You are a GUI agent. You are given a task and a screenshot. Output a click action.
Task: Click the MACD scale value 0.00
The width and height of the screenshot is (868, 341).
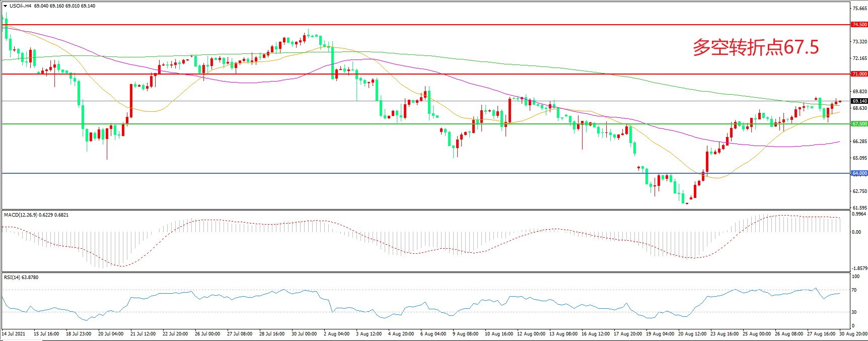coord(856,232)
